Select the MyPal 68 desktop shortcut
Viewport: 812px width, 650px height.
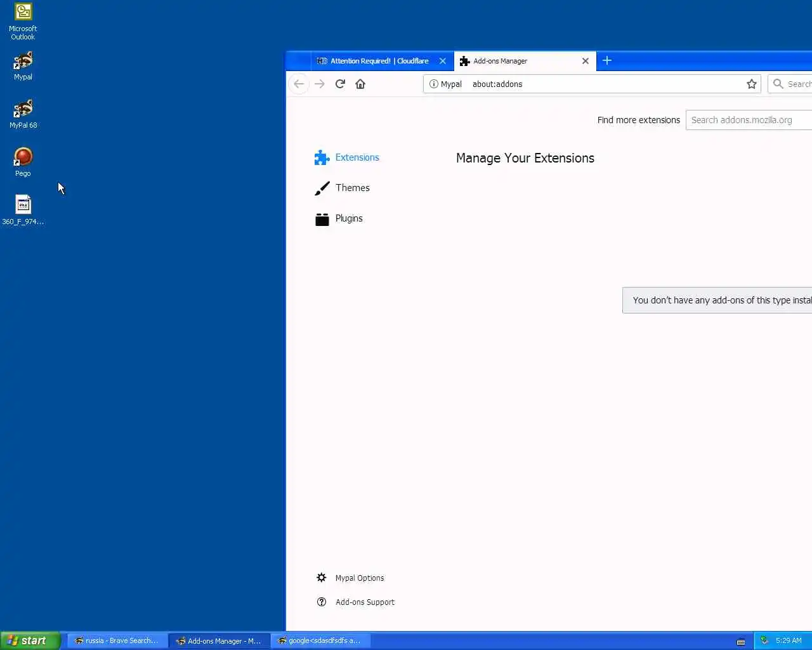point(23,114)
